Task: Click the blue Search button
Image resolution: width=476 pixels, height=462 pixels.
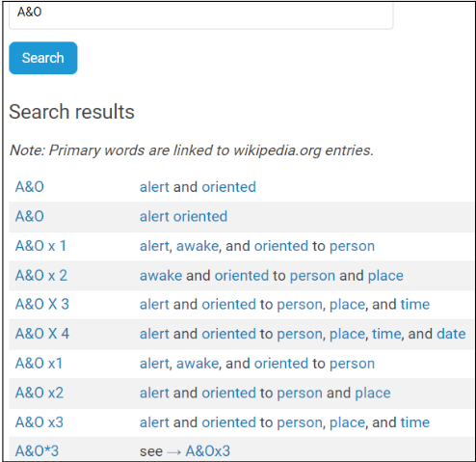Action: coord(43,58)
